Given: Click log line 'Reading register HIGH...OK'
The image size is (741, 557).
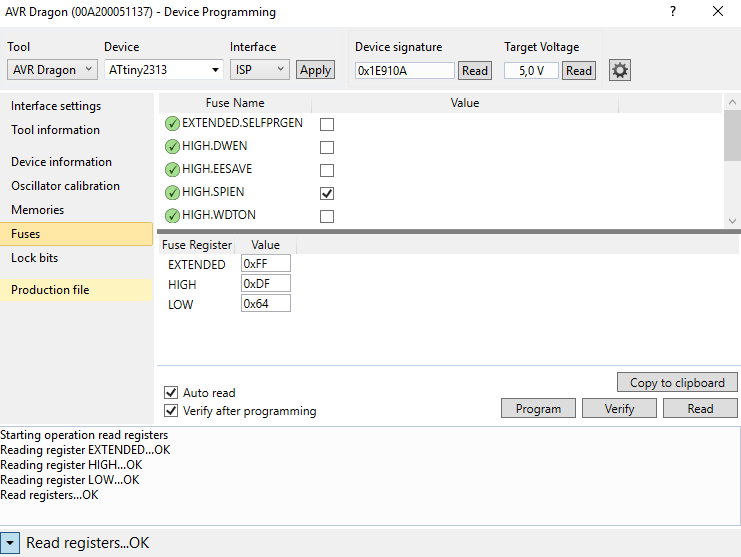Looking at the screenshot, I should pyautogui.click(x=71, y=465).
